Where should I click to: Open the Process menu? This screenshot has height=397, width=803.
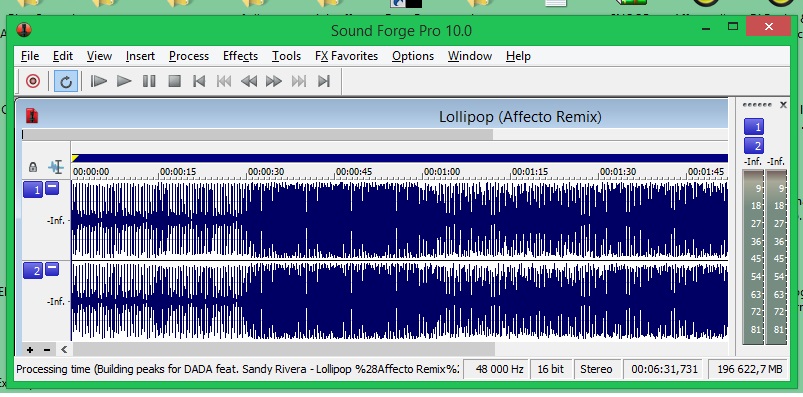[188, 56]
